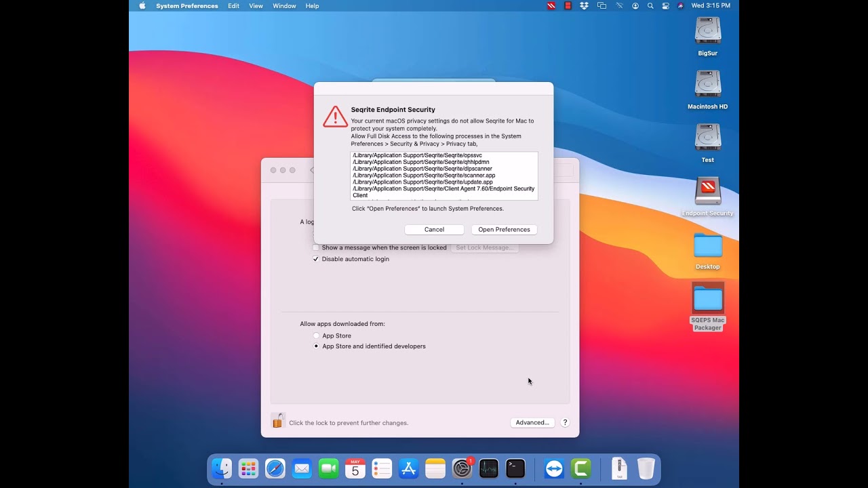Open Control Center in menu bar
The image size is (868, 488).
pyautogui.click(x=665, y=5)
